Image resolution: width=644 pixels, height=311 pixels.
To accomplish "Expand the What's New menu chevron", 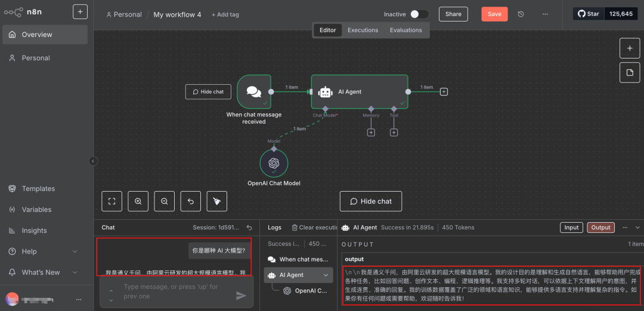I will pyautogui.click(x=75, y=272).
